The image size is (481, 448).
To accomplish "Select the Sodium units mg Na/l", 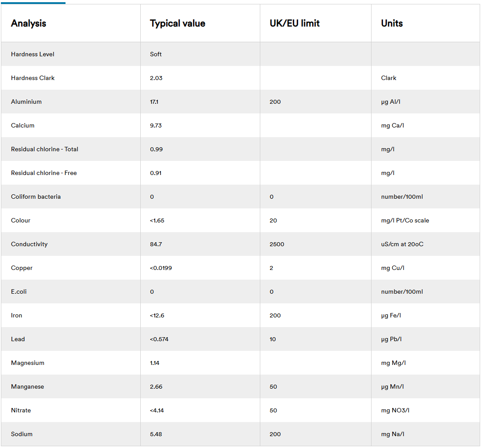I will click(x=392, y=434).
